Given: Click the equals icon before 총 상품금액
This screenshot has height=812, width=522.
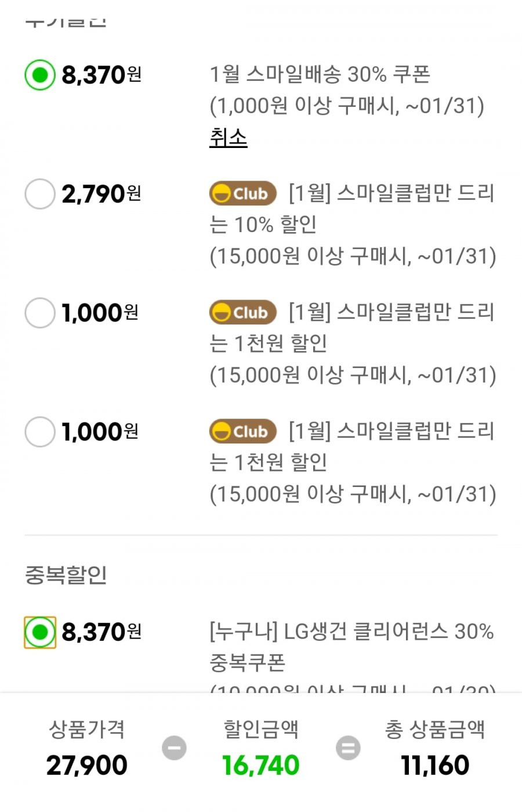Looking at the screenshot, I should [348, 748].
